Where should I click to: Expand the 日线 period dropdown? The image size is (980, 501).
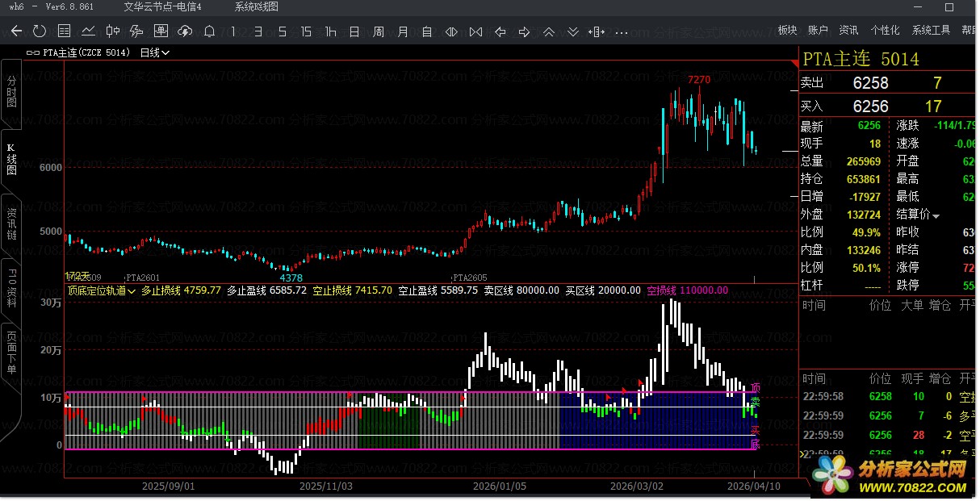(155, 52)
